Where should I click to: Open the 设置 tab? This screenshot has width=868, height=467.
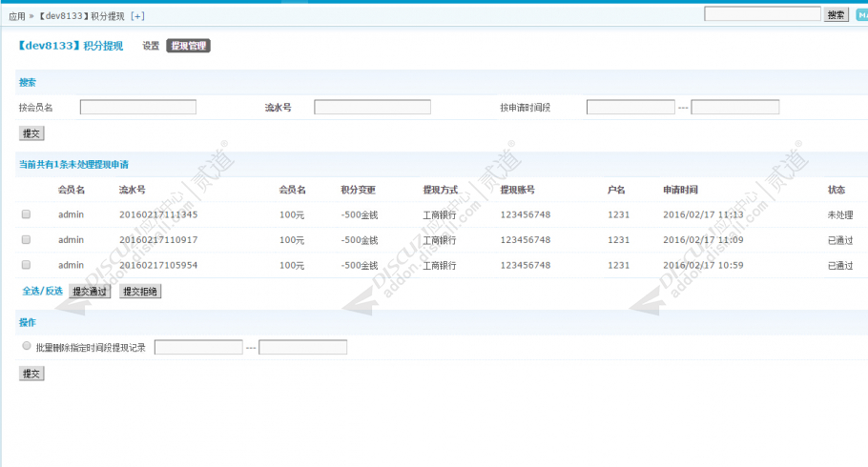tap(151, 46)
